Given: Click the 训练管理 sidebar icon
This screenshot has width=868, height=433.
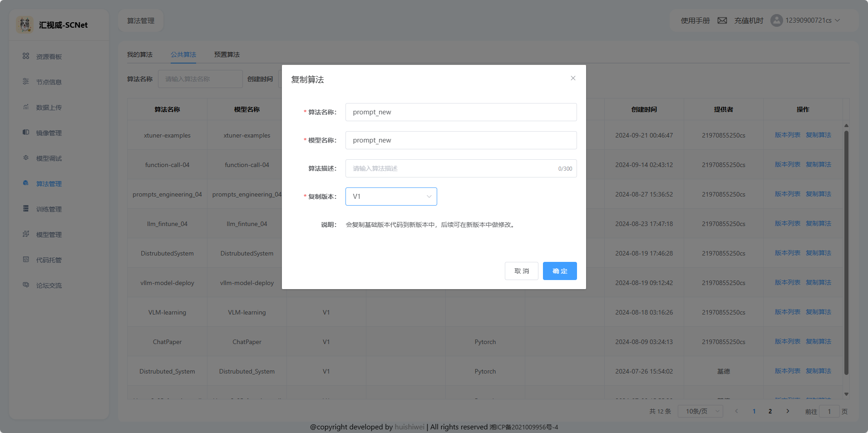Looking at the screenshot, I should click(26, 209).
